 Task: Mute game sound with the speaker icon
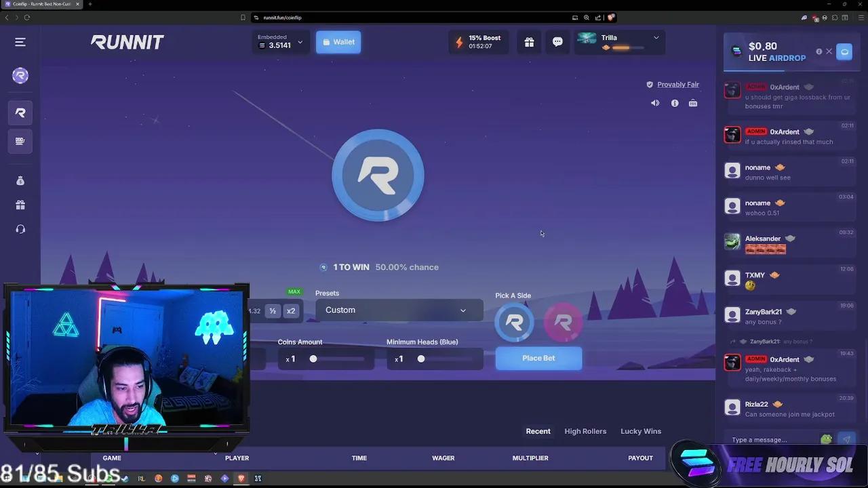[654, 102]
